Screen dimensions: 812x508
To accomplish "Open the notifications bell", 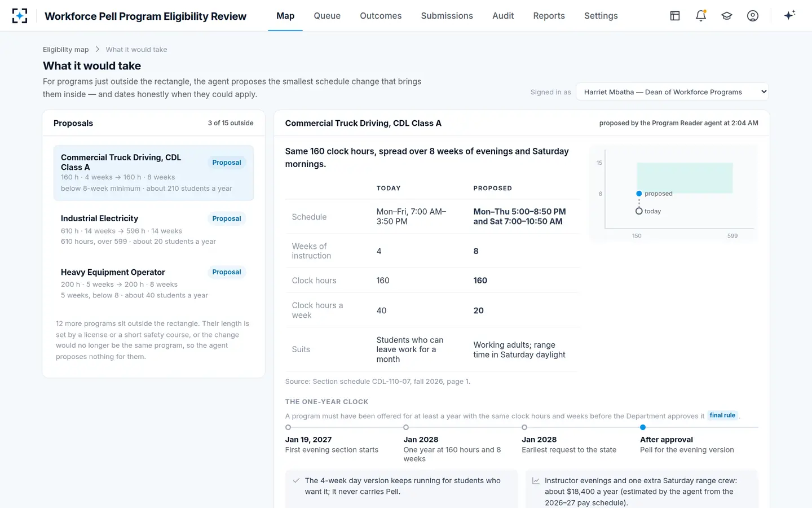I will [701, 16].
